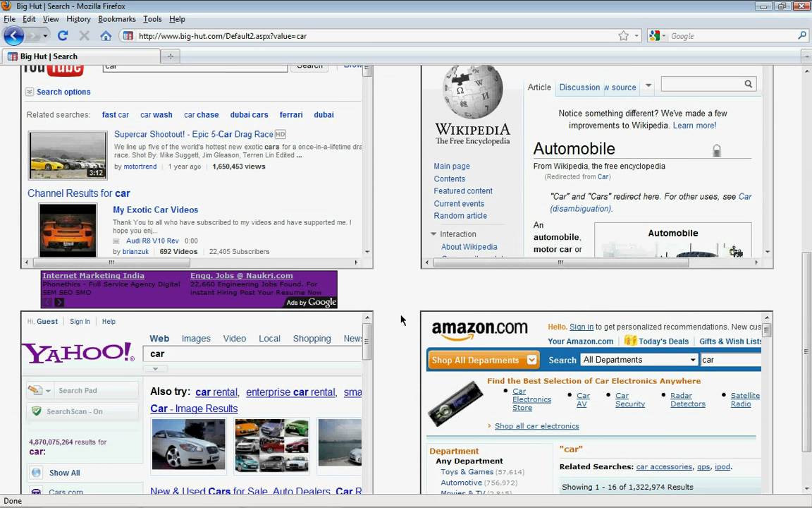Screen dimensions: 812x508
Task: Open the bookmark star dropdown arrow
Action: pos(637,36)
